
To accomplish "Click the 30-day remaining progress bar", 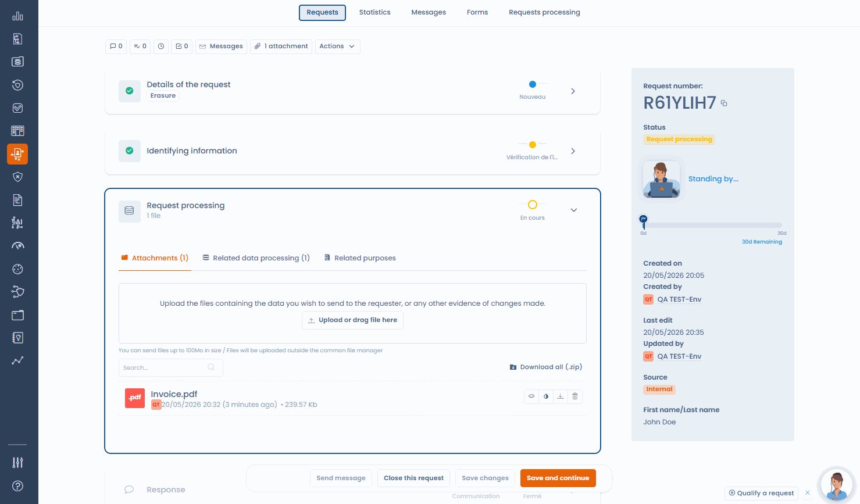I will (x=712, y=225).
